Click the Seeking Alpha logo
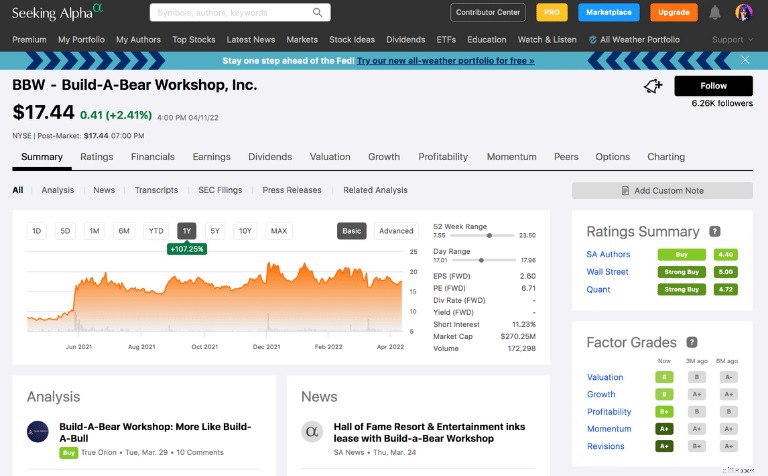 [x=57, y=12]
